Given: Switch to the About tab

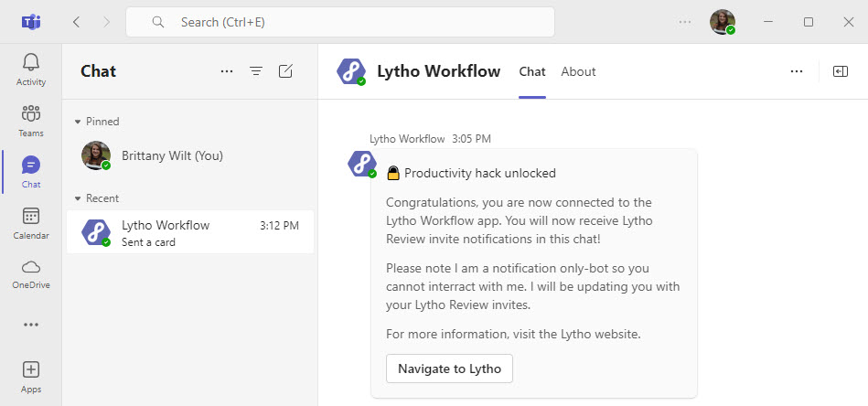Looking at the screenshot, I should tap(578, 71).
